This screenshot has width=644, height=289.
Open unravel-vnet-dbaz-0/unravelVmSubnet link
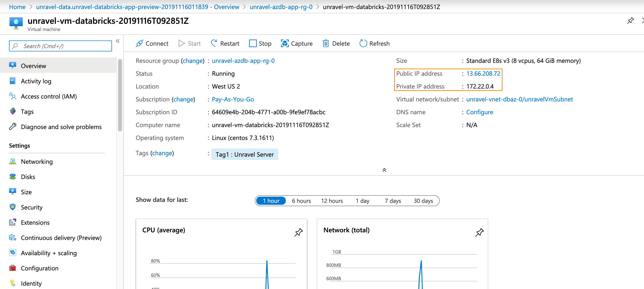[519, 99]
